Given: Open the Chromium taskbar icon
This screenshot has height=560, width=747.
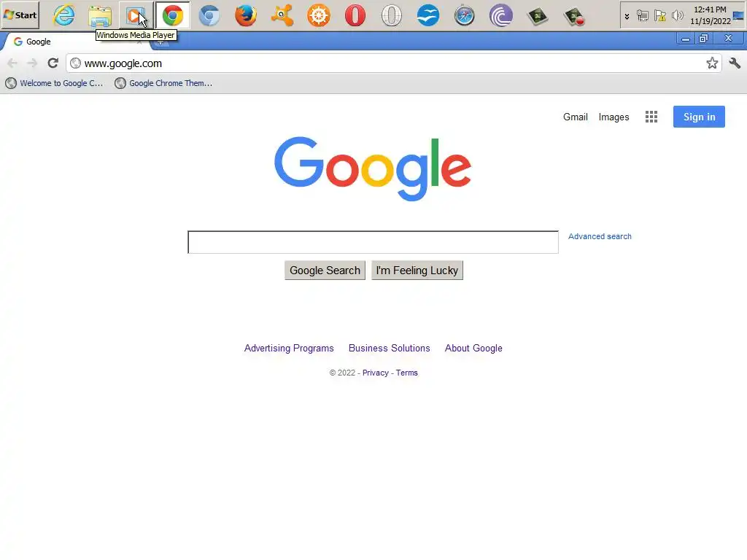Looking at the screenshot, I should 209,16.
